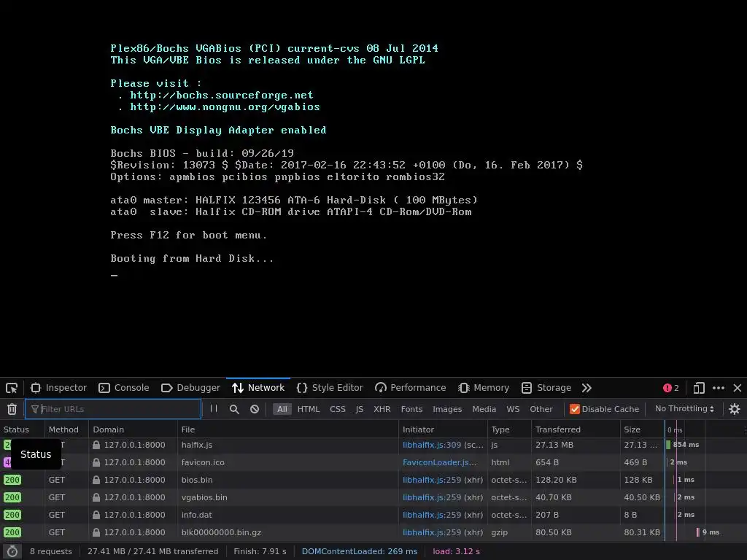Sort by Method column header

point(66,429)
